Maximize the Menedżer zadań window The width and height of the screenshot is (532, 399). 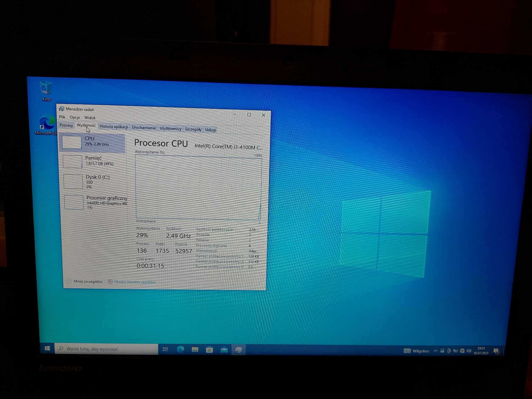[x=249, y=115]
